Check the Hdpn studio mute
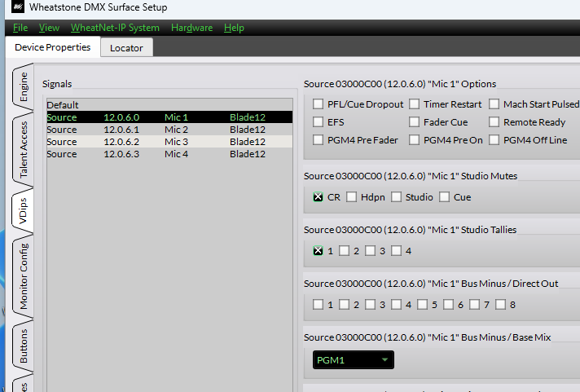Image resolution: width=580 pixels, height=392 pixels. pyautogui.click(x=351, y=197)
